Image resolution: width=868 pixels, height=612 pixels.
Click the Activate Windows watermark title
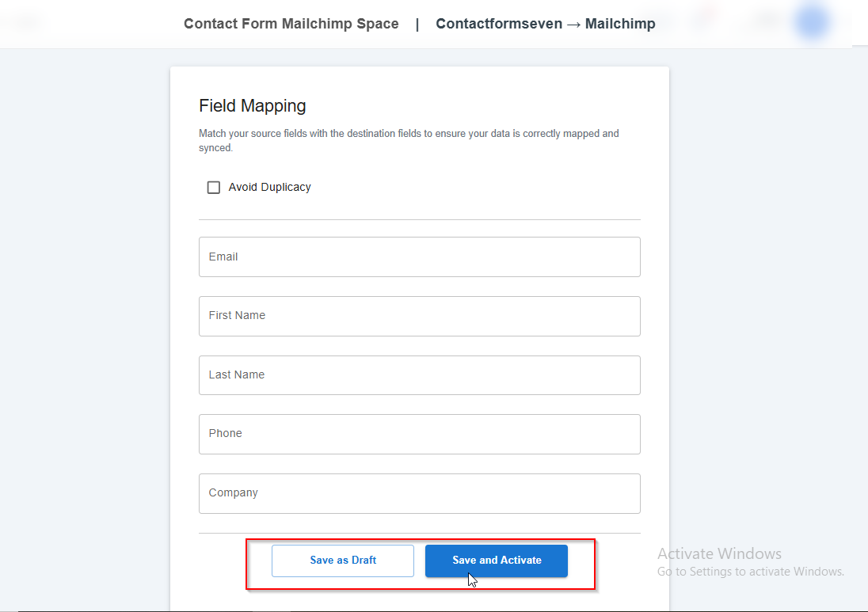point(719,553)
